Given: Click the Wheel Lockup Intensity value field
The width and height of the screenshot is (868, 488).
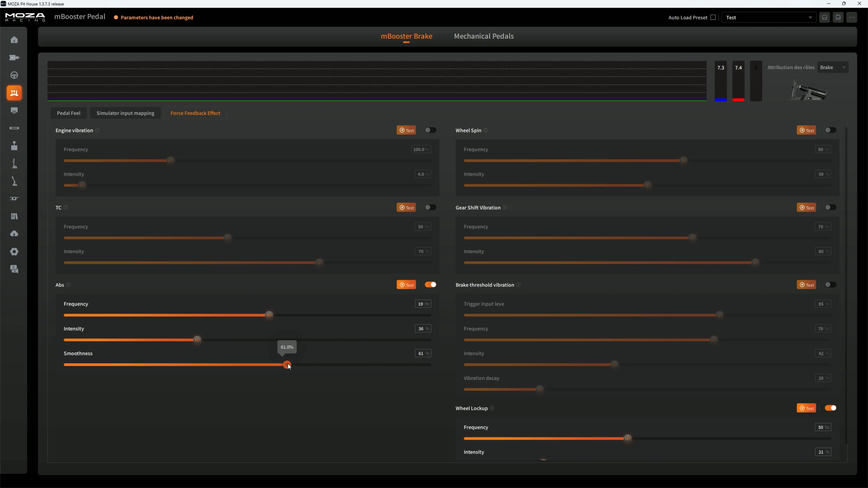Looking at the screenshot, I should (x=823, y=452).
